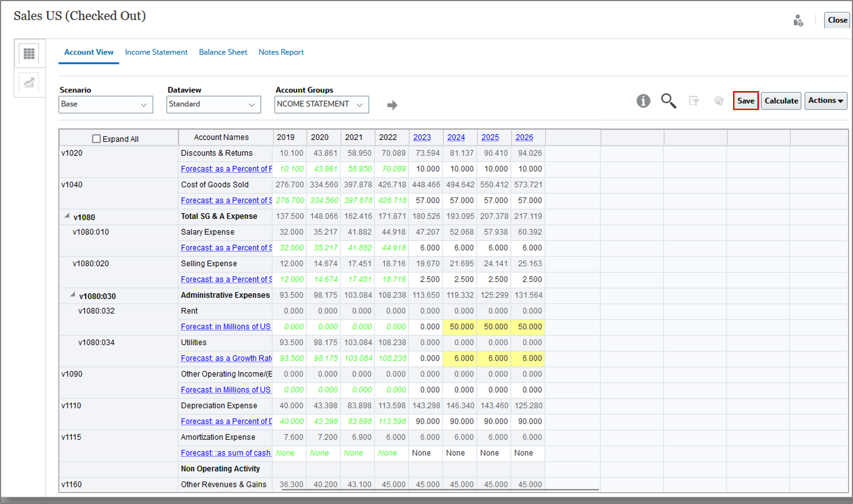Switch to the Income Statement tab
The image size is (853, 504).
[x=156, y=52]
